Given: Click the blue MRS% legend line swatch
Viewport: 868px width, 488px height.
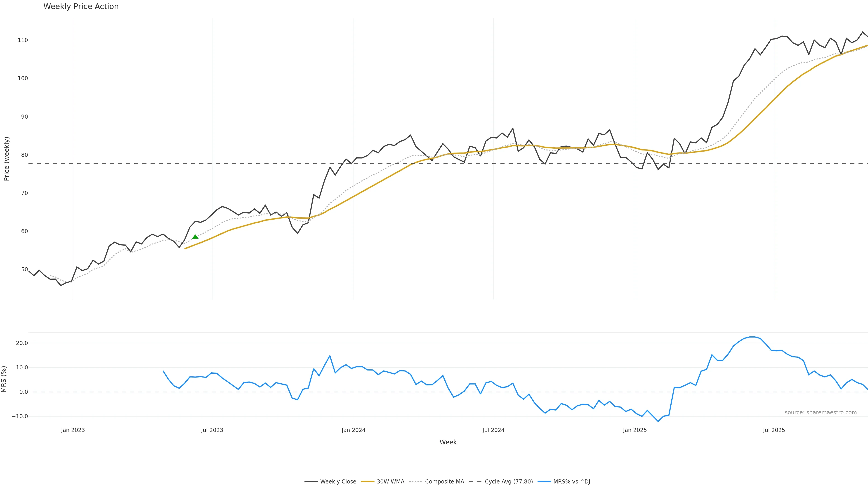Looking at the screenshot, I should 544,482.
